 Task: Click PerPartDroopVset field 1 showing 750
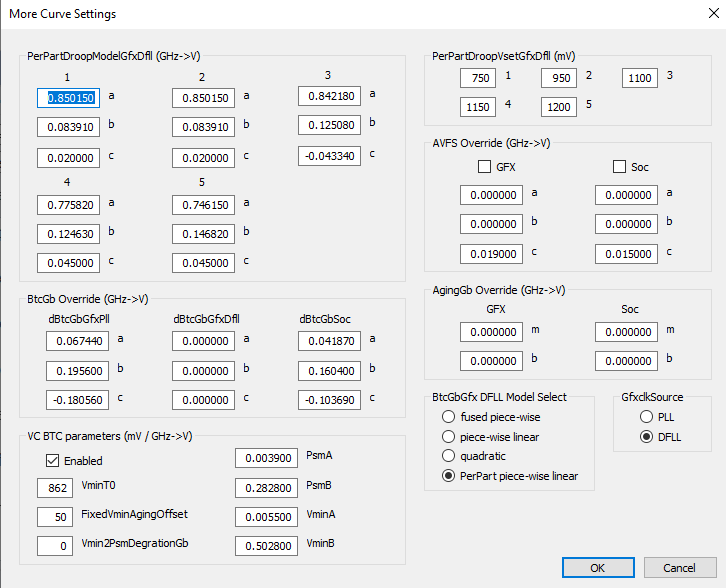coord(478,78)
